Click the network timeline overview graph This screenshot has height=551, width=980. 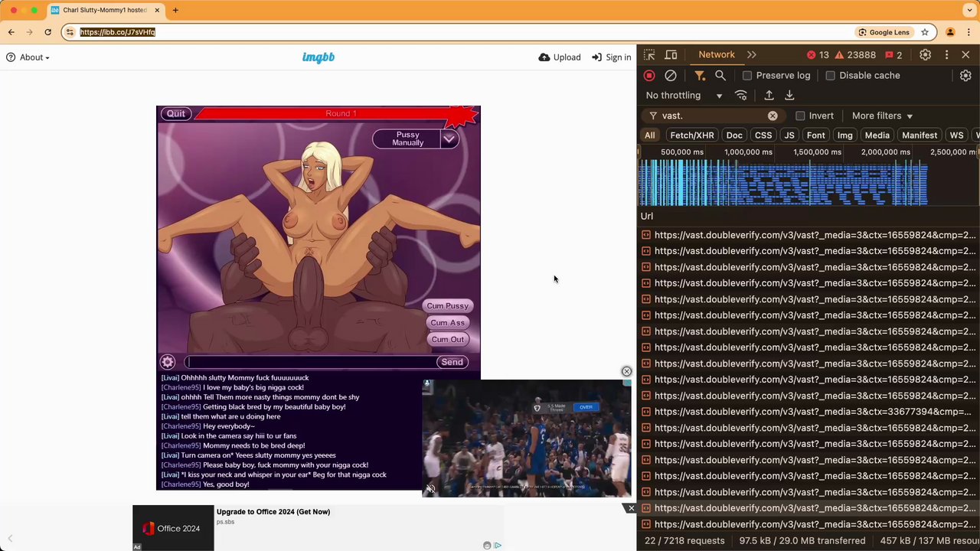tap(808, 184)
